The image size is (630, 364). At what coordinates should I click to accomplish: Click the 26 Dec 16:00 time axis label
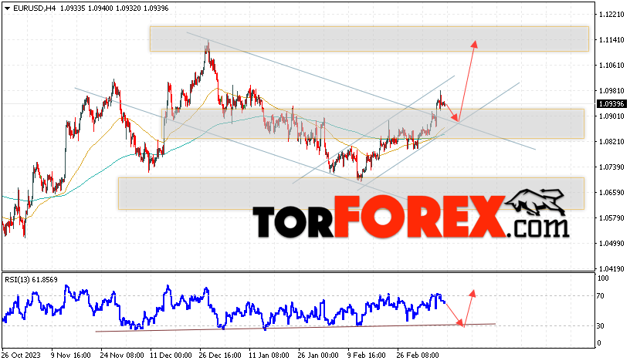220,356
